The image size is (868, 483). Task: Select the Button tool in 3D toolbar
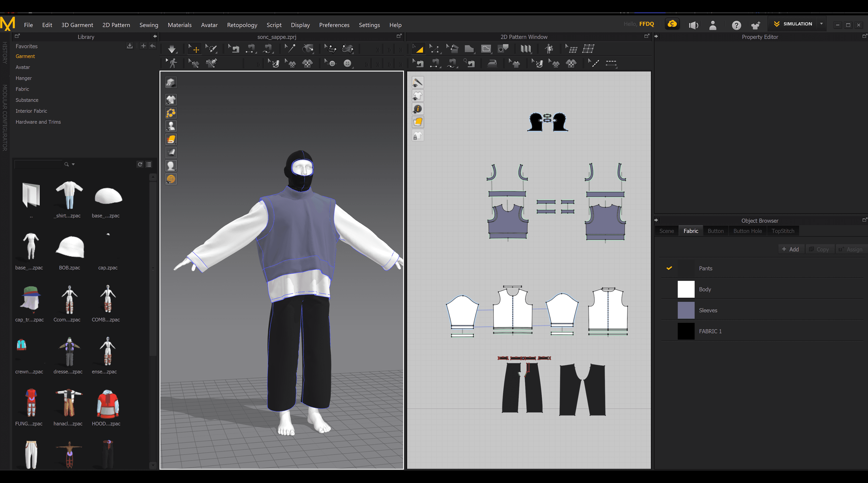click(347, 63)
